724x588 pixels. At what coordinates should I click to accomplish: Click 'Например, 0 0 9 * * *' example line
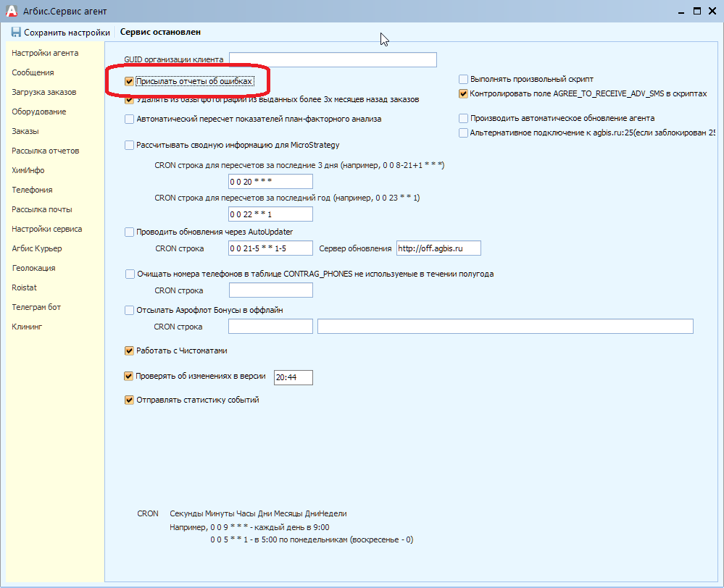point(249,527)
